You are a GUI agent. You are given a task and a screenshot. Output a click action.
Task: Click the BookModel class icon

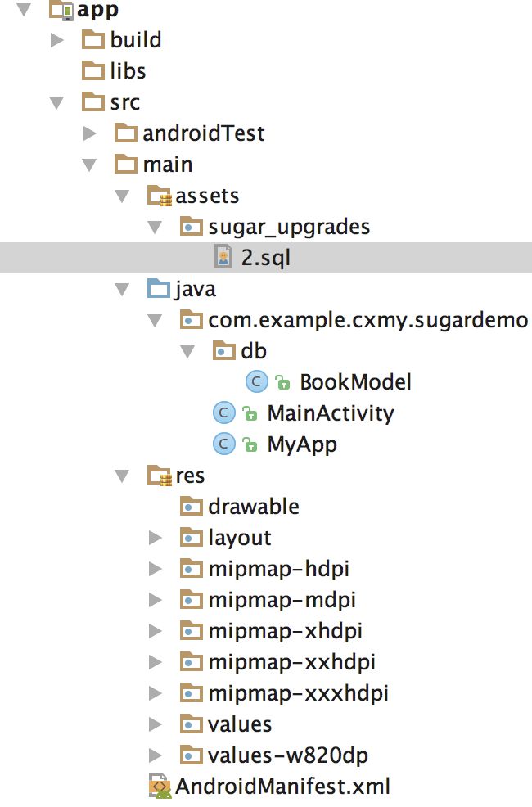coord(257,382)
